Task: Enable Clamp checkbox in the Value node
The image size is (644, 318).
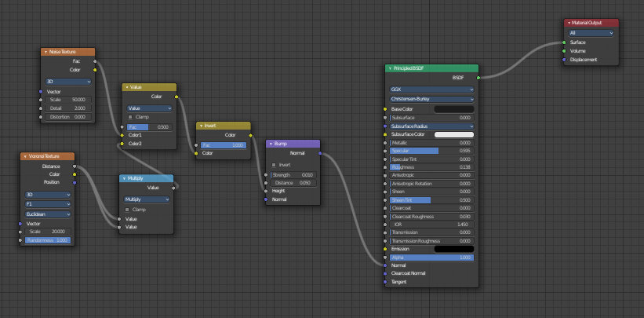Action: tap(131, 117)
